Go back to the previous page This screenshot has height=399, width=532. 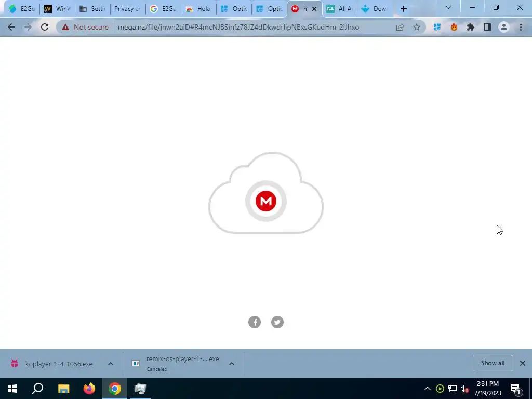tap(11, 27)
